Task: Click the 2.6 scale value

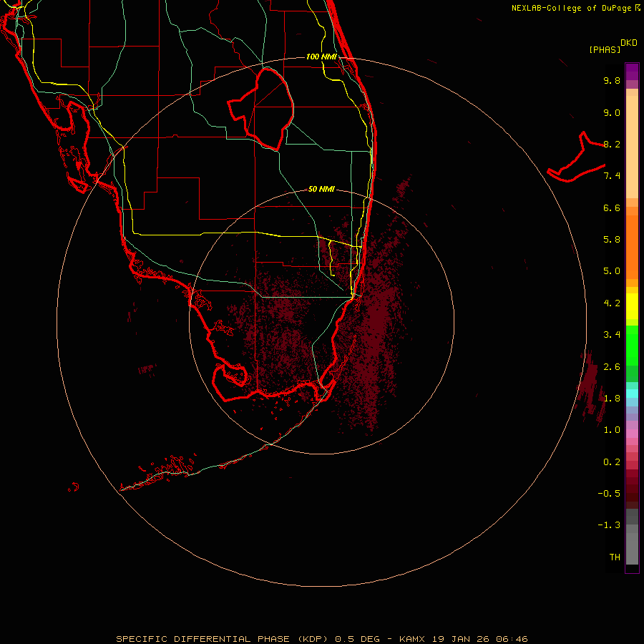Action: tap(612, 367)
